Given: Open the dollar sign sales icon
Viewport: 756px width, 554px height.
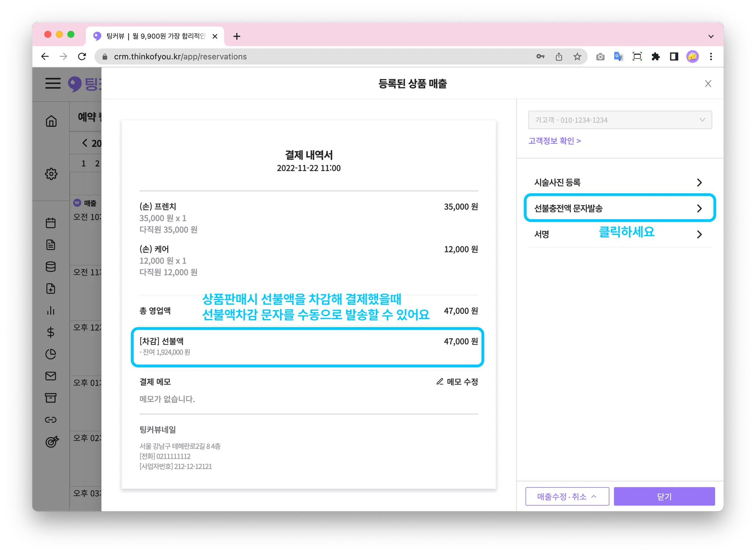Looking at the screenshot, I should pos(51,332).
